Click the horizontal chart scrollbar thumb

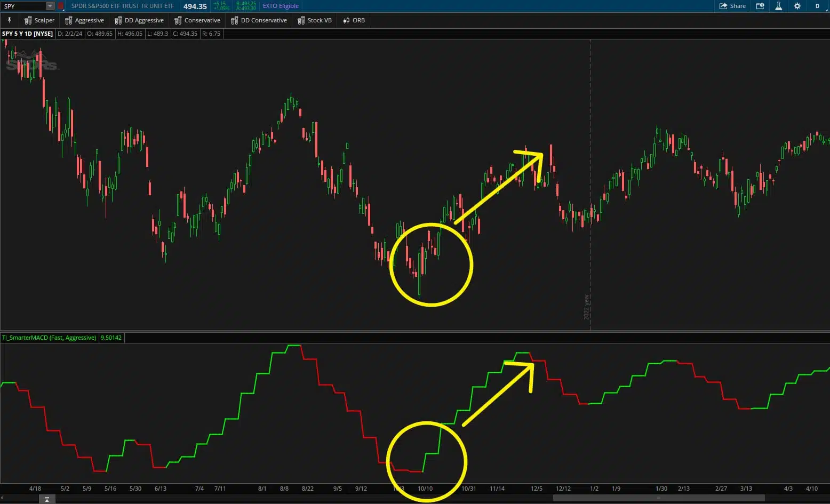658,498
